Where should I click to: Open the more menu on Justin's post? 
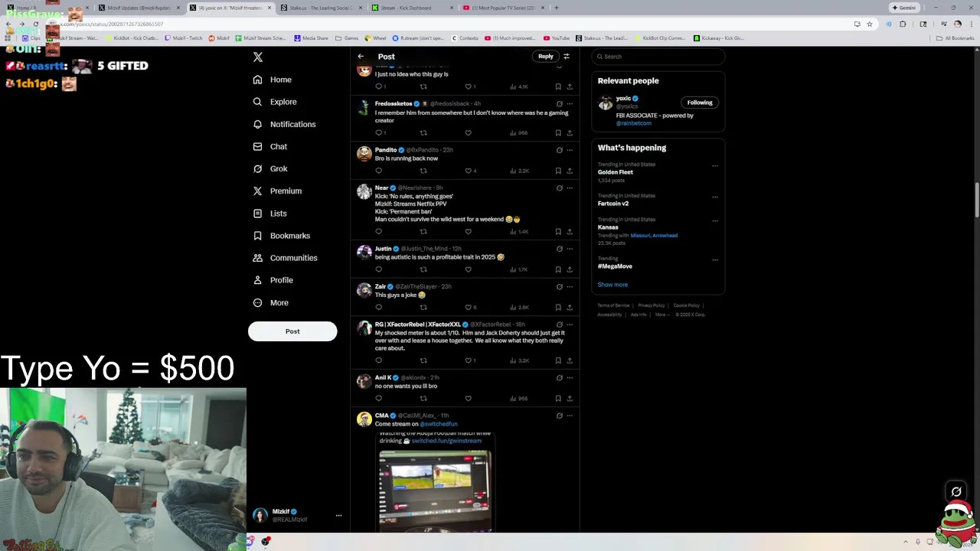(x=570, y=249)
